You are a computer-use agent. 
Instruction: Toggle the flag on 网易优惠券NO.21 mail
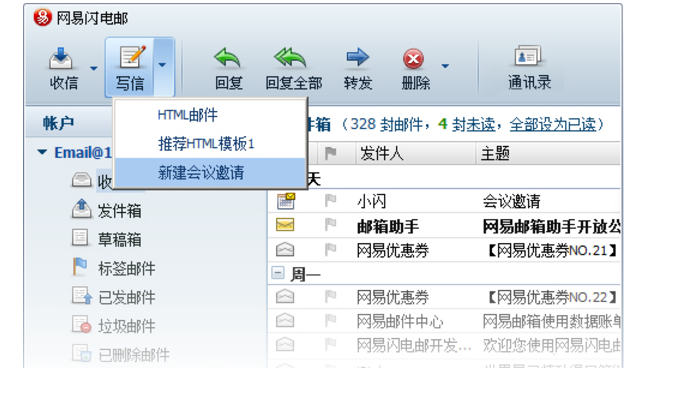tap(330, 250)
